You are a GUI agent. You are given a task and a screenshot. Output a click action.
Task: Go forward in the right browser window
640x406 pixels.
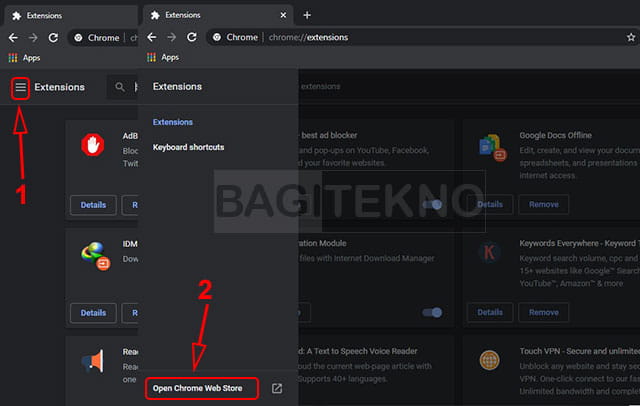coord(172,38)
